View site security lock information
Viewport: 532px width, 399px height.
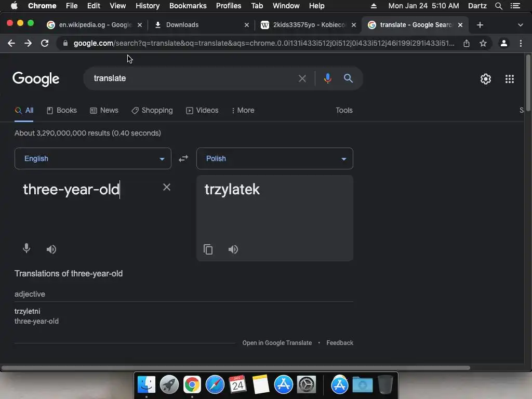point(65,43)
